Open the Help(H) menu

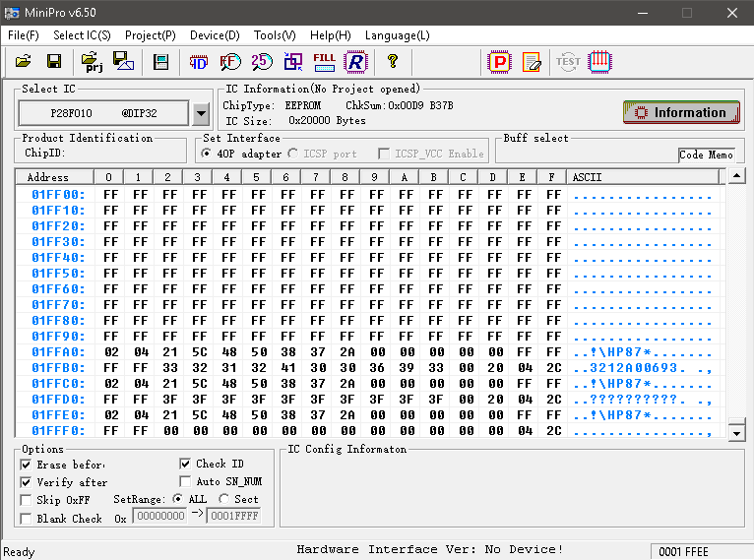331,35
